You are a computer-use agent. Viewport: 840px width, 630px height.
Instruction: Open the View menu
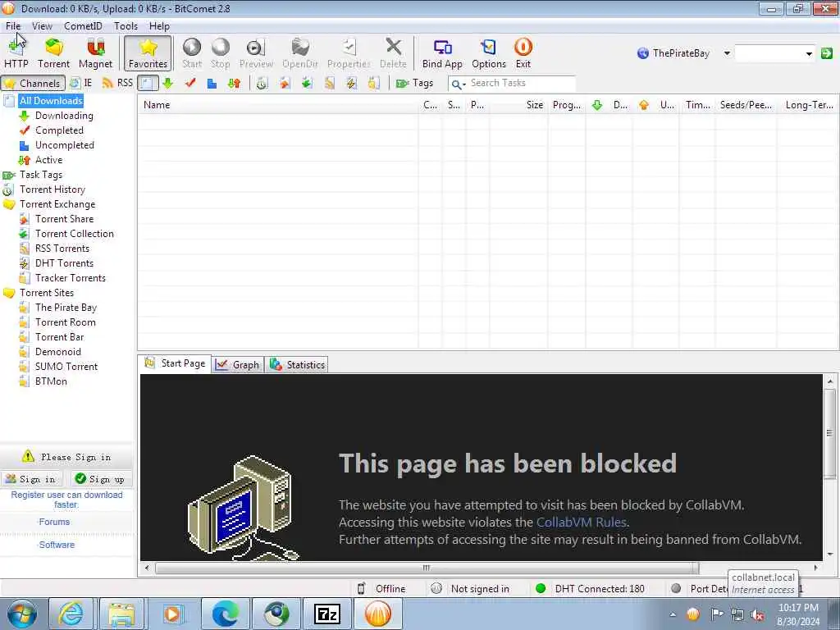[x=42, y=25]
